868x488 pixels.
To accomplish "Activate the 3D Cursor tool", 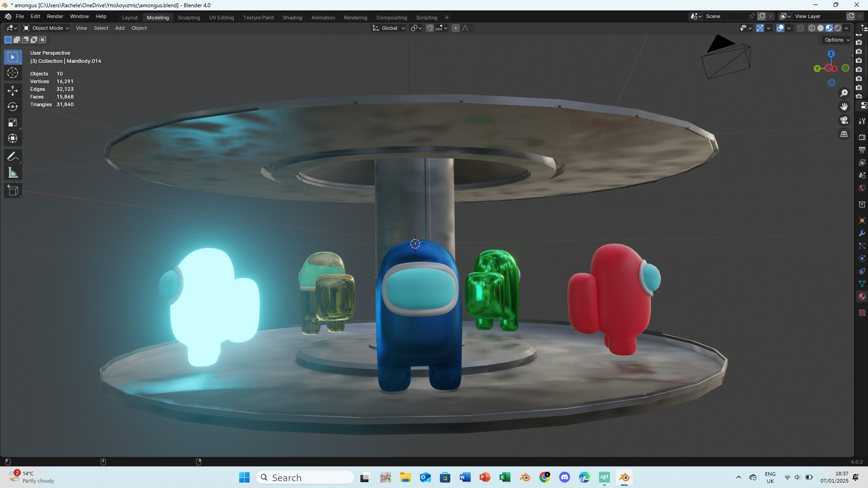I will pyautogui.click(x=13, y=73).
